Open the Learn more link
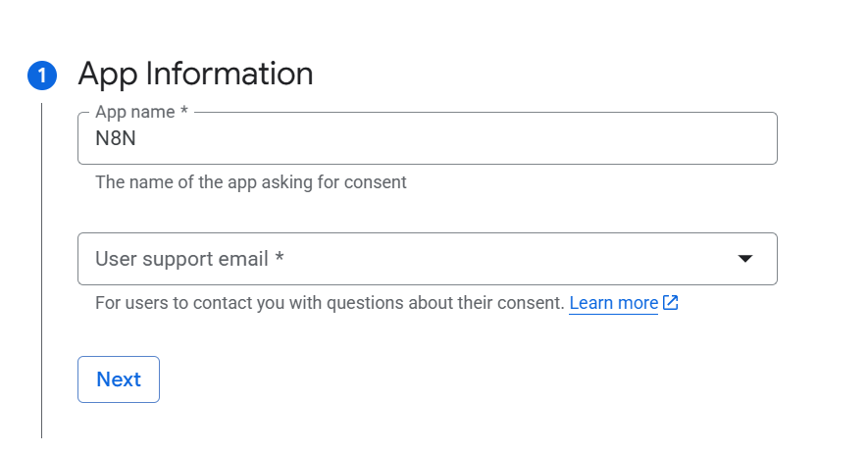 coord(613,303)
